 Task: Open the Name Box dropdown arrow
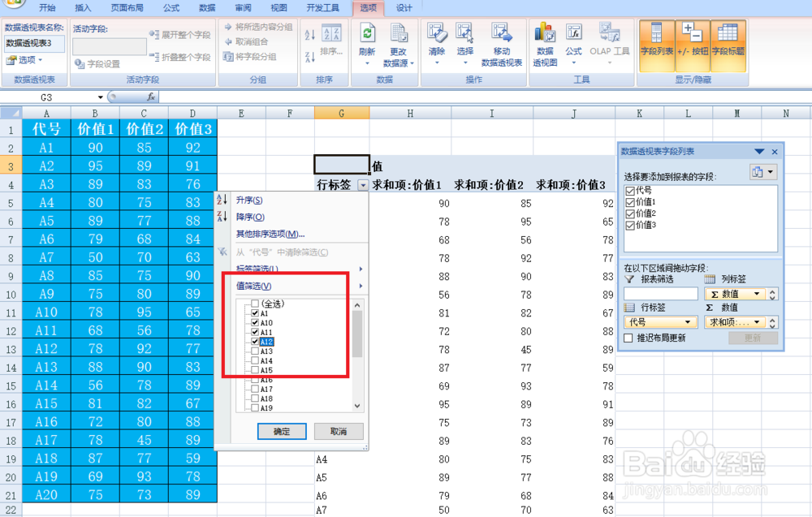(x=100, y=97)
